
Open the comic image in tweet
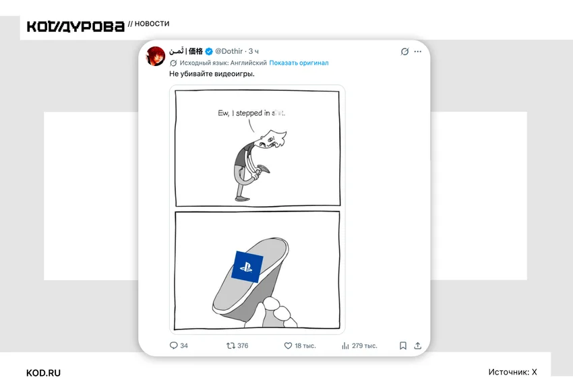pyautogui.click(x=258, y=209)
